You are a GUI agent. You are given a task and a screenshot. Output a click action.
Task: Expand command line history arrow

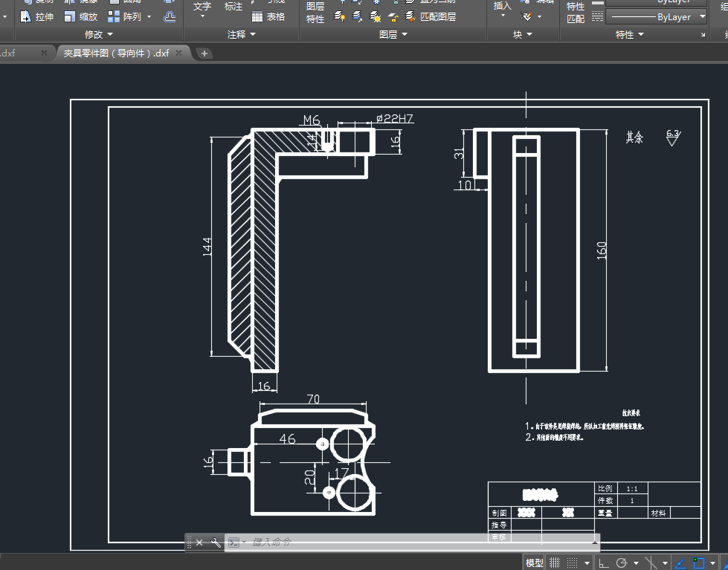(595, 543)
